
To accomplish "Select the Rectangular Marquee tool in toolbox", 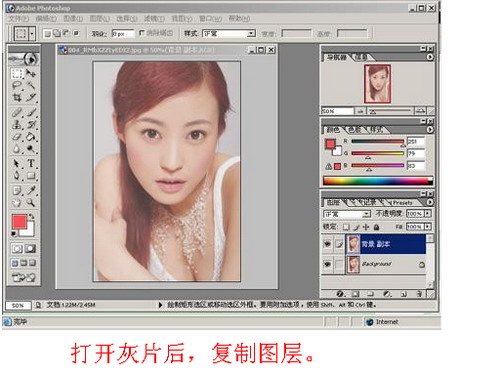I will (x=17, y=73).
